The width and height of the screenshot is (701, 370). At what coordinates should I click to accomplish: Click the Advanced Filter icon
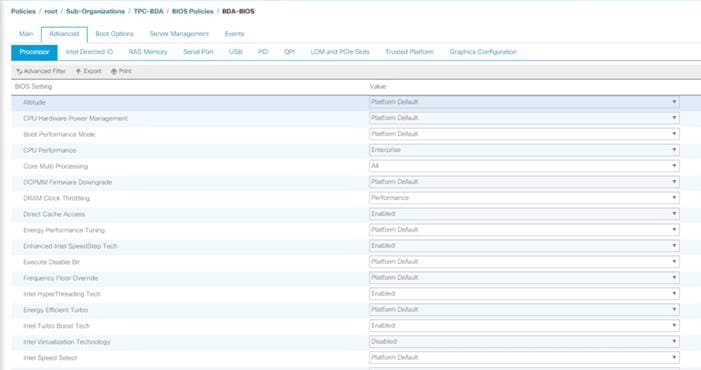tap(19, 71)
